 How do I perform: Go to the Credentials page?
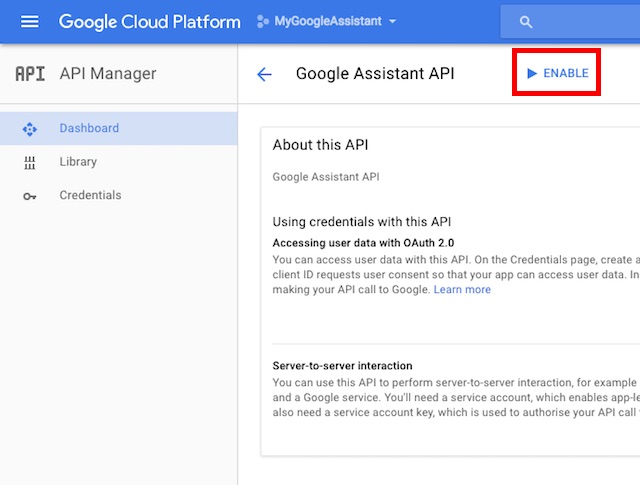[90, 196]
